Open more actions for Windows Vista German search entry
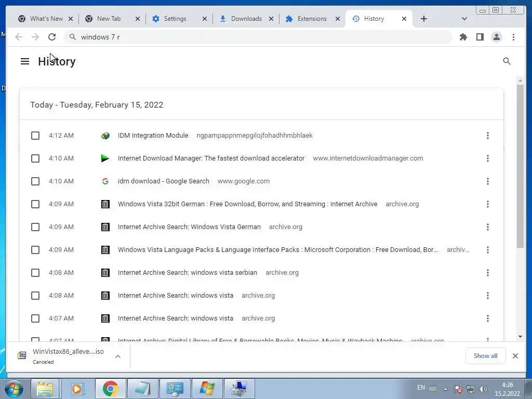This screenshot has width=532, height=399. (x=487, y=227)
